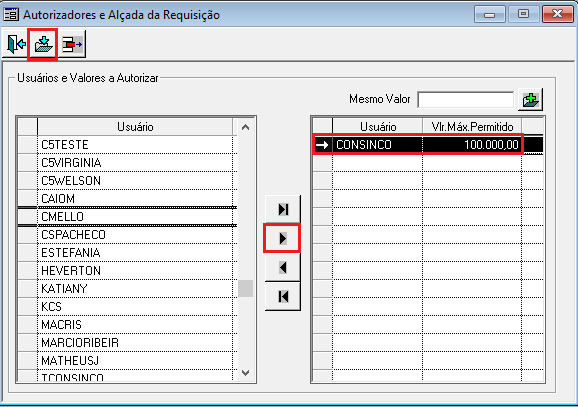Screen dimensions: 578x407
Task: Select user C5WELSON in the left list
Action: tap(135, 181)
